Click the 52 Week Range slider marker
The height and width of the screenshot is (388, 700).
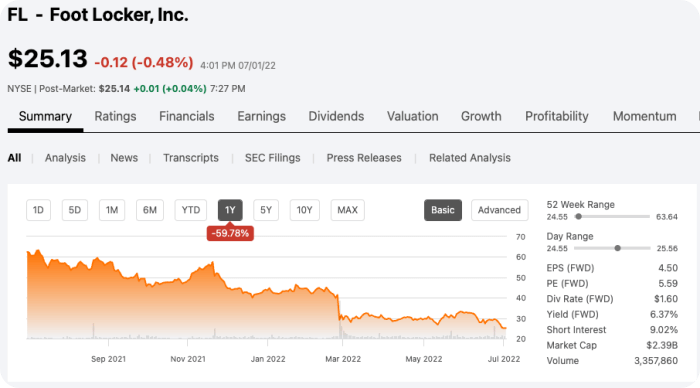[x=579, y=217]
